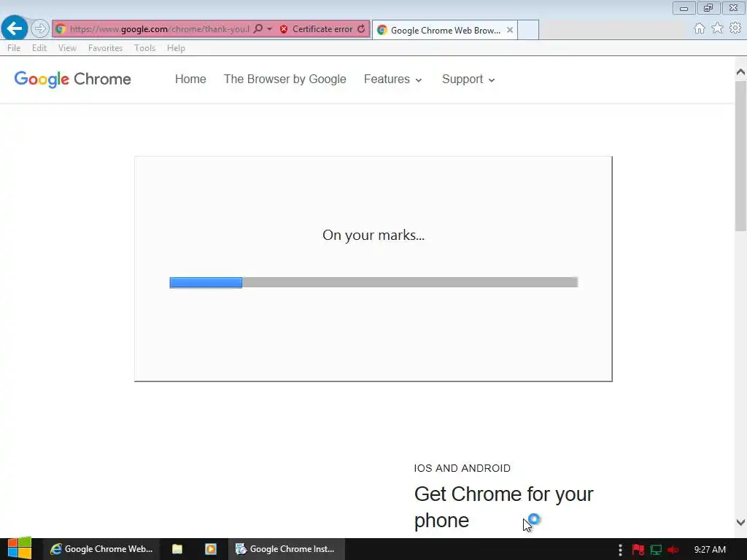Open the Tools menu
Viewport: 747px width, 560px height.
click(145, 48)
